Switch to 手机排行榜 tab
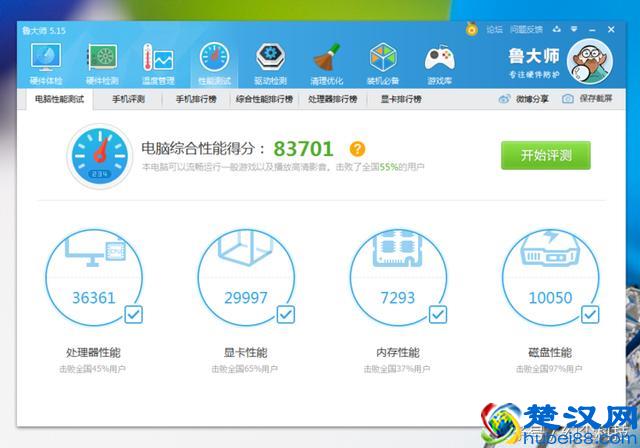 coord(196,99)
